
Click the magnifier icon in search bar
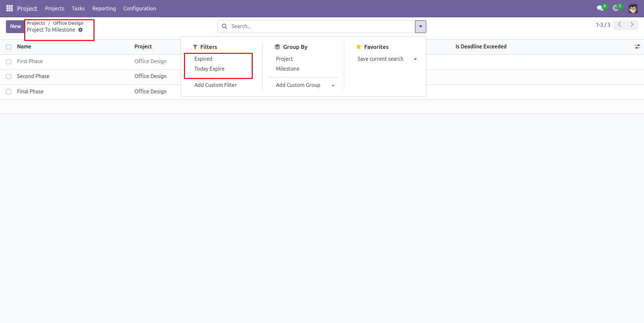click(x=225, y=27)
